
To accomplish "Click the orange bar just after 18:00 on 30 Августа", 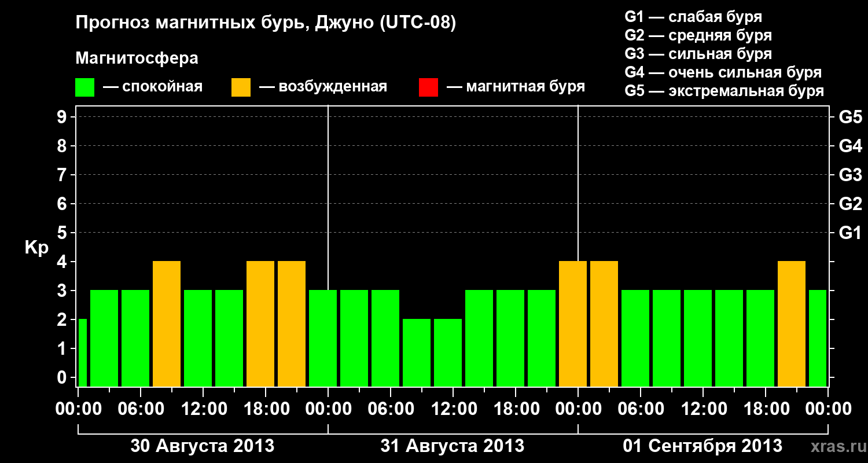I will 292,324.
